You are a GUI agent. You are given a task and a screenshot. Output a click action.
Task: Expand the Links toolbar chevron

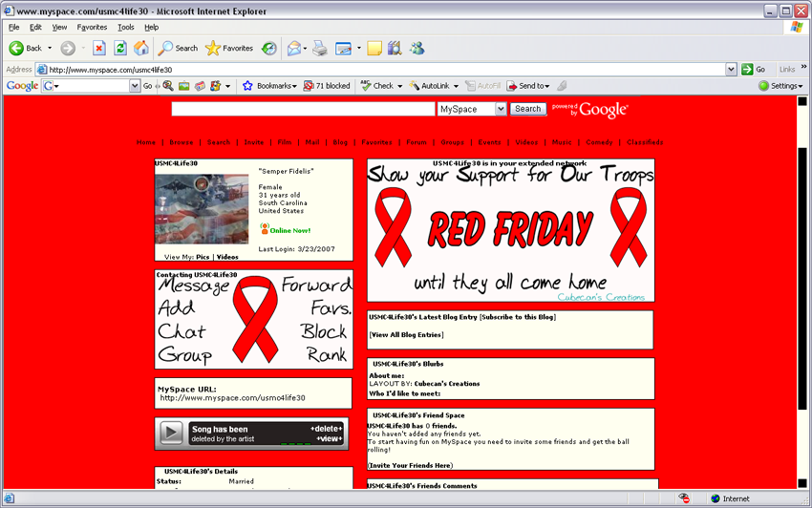[803, 67]
